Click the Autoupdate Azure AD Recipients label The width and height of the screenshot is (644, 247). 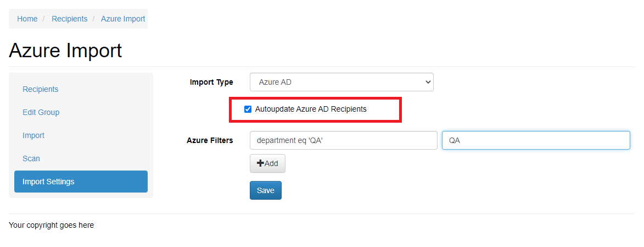click(x=311, y=109)
